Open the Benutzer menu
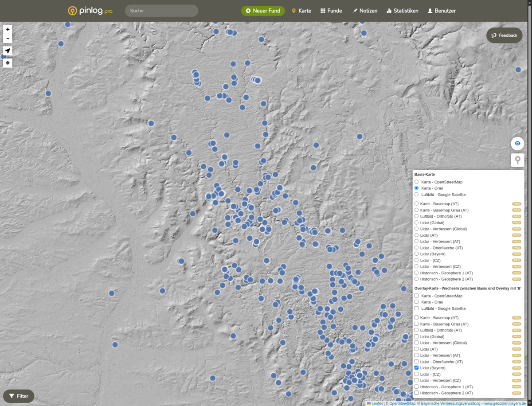Screen dimensions: 532x406 (441, 11)
